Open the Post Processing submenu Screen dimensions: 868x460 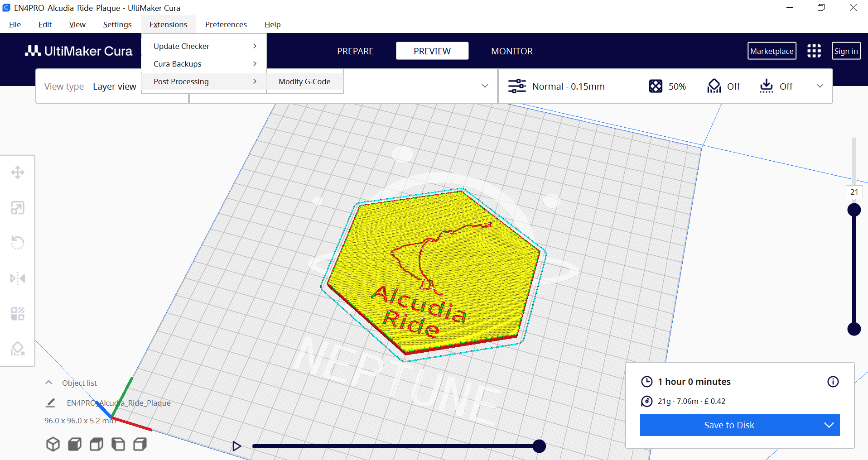tap(204, 81)
